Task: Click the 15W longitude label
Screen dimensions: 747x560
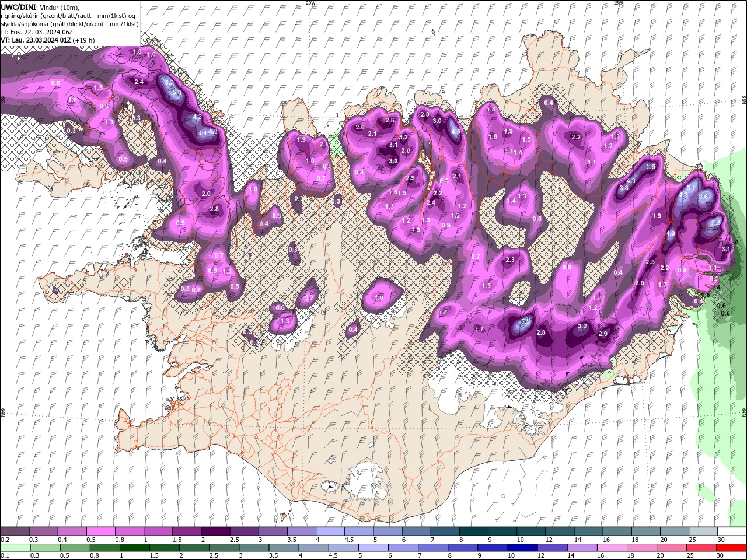Action: [x=618, y=3]
